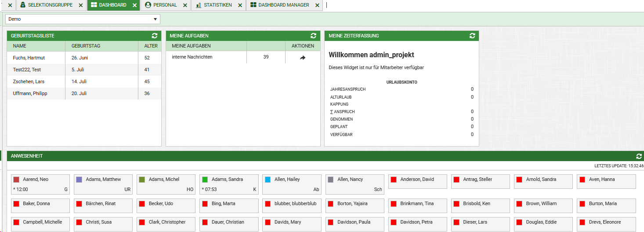Screen dimensions: 644x232
Task: Sort birthday list by Alter column
Action: (150, 46)
